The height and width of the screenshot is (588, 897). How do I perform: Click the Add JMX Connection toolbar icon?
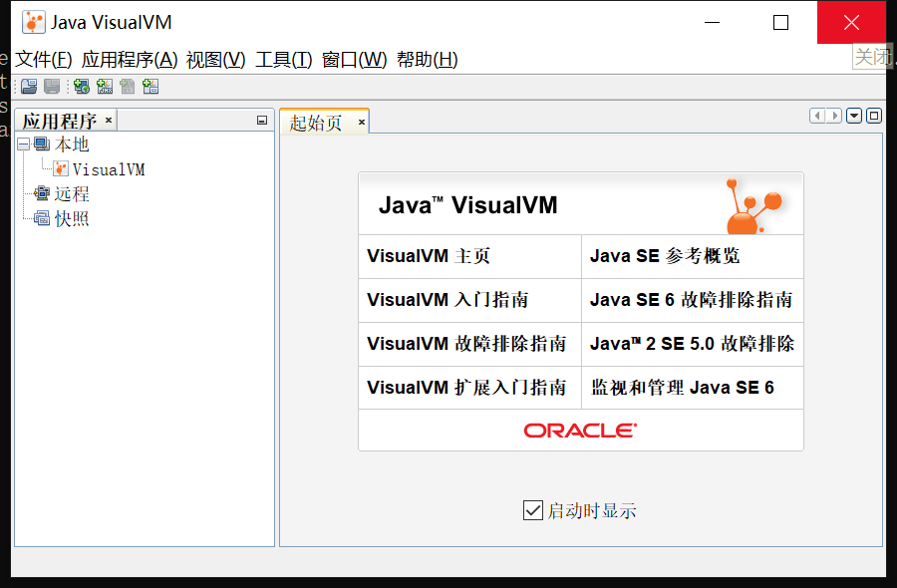[105, 87]
